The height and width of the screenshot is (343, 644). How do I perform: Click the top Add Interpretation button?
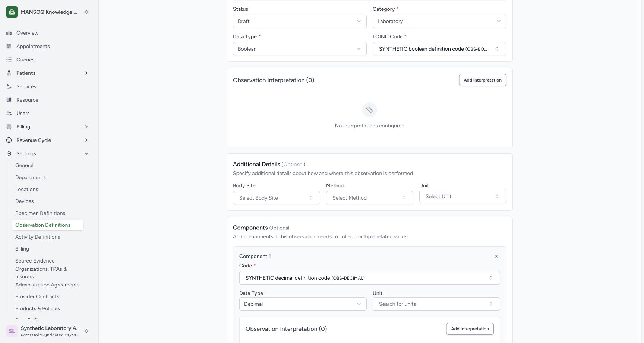[483, 80]
